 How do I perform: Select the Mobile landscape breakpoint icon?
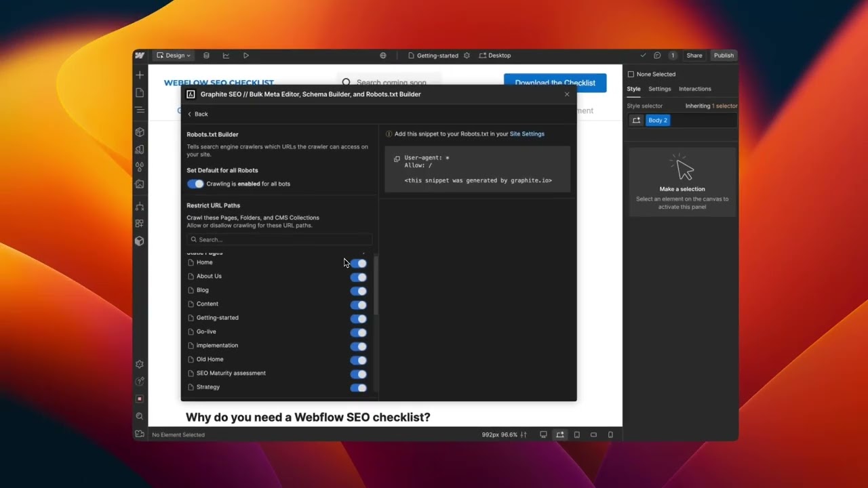pos(593,434)
